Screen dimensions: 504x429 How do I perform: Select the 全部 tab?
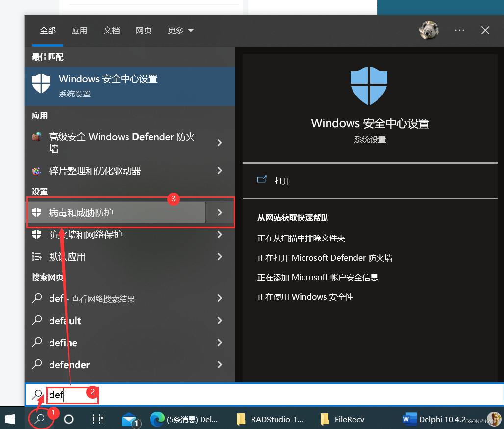(x=48, y=30)
